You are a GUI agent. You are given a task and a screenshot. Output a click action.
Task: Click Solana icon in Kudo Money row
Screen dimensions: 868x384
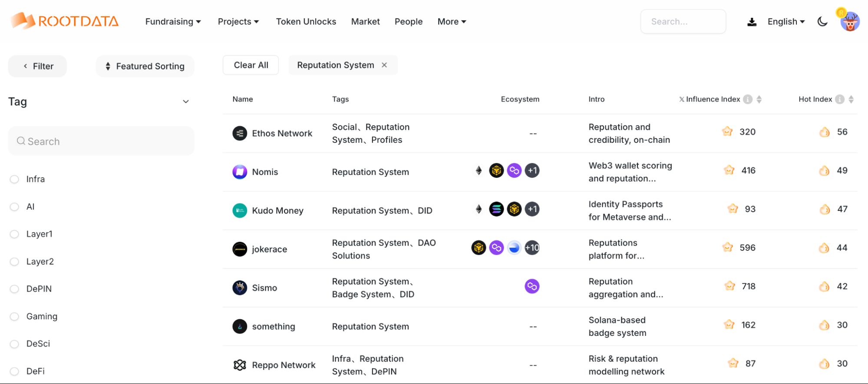coord(496,209)
